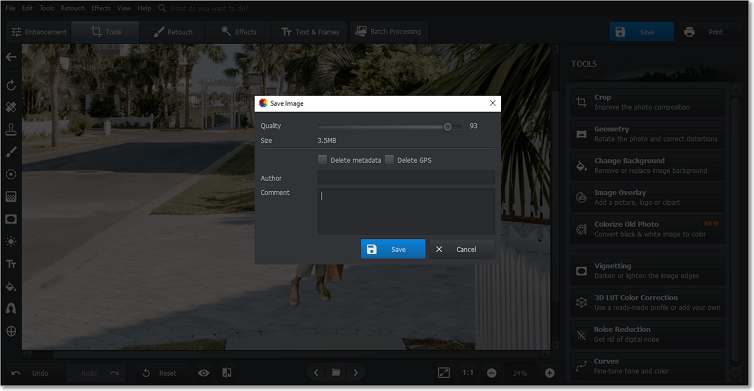Select the clone stamp tool
The height and width of the screenshot is (391, 754).
tap(11, 129)
